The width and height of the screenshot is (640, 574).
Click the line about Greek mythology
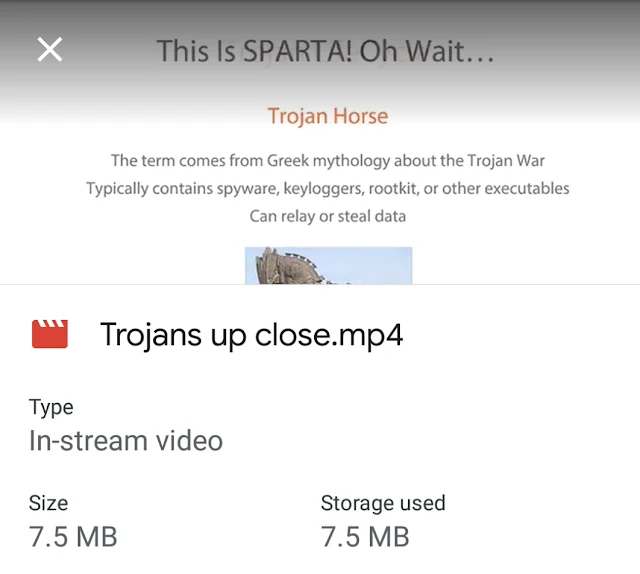point(328,161)
